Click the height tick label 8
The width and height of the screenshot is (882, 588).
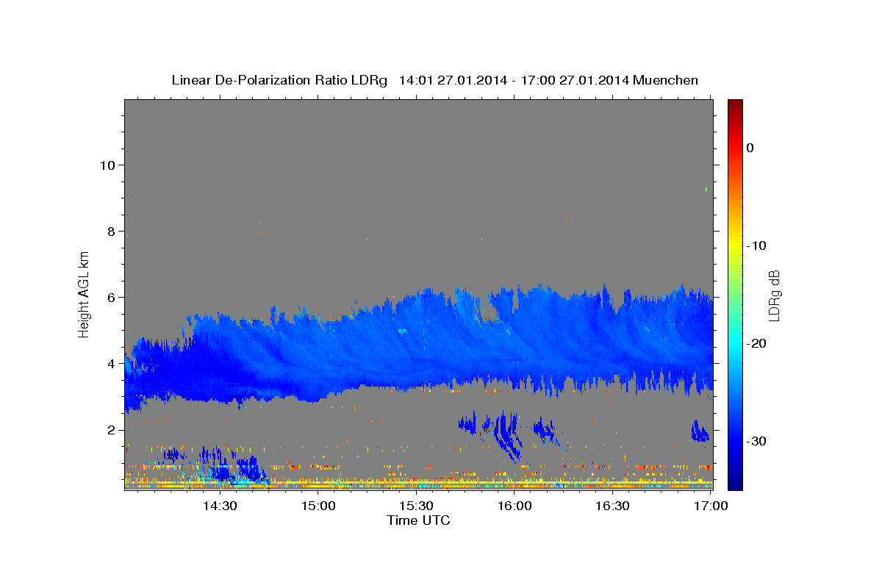click(110, 231)
